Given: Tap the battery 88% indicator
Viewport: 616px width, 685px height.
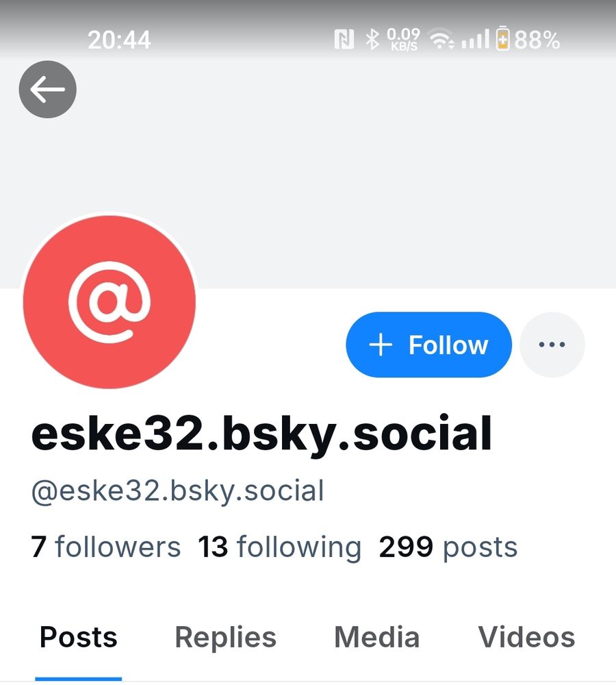Looking at the screenshot, I should click(528, 39).
